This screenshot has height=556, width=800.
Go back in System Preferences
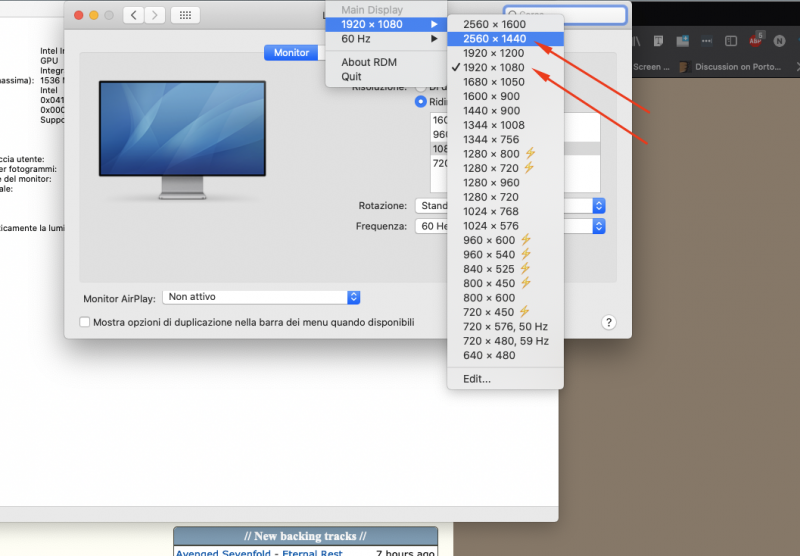(x=134, y=15)
